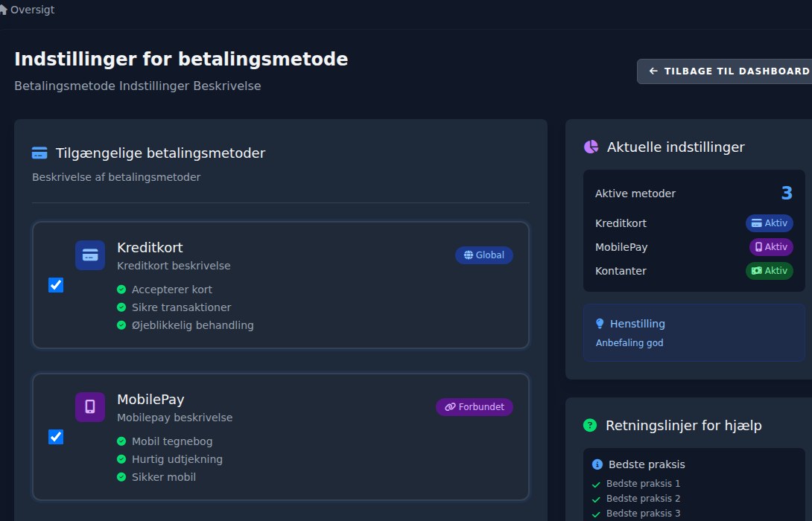Click the Aktiv badge for Kontanter
This screenshot has height=521, width=812.
pyautogui.click(x=769, y=271)
